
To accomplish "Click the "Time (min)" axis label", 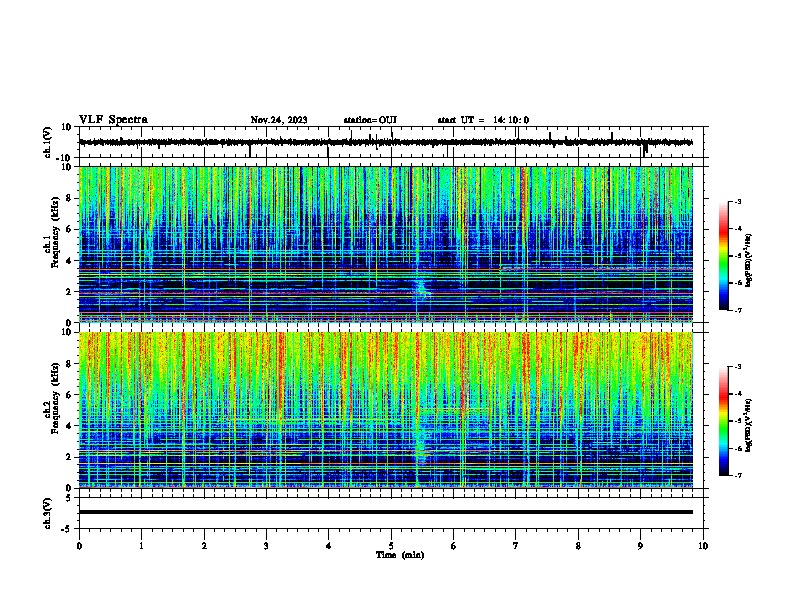I will (x=400, y=555).
